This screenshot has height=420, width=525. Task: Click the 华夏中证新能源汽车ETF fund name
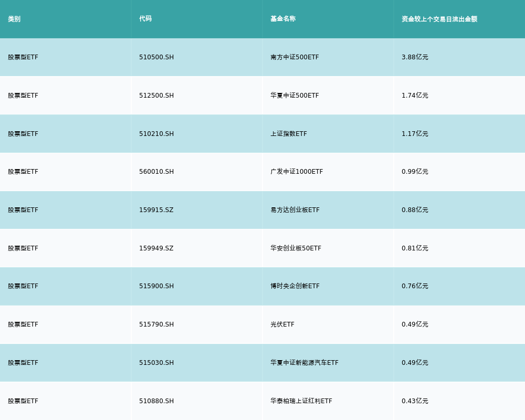point(304,363)
